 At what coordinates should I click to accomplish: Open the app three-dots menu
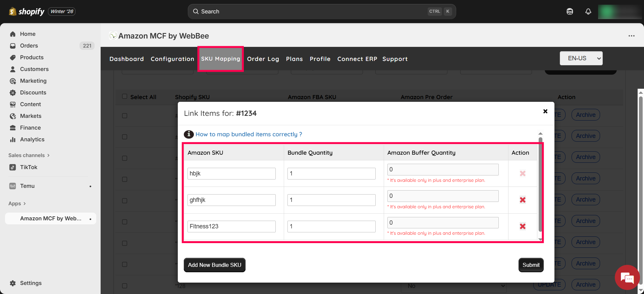click(x=631, y=36)
